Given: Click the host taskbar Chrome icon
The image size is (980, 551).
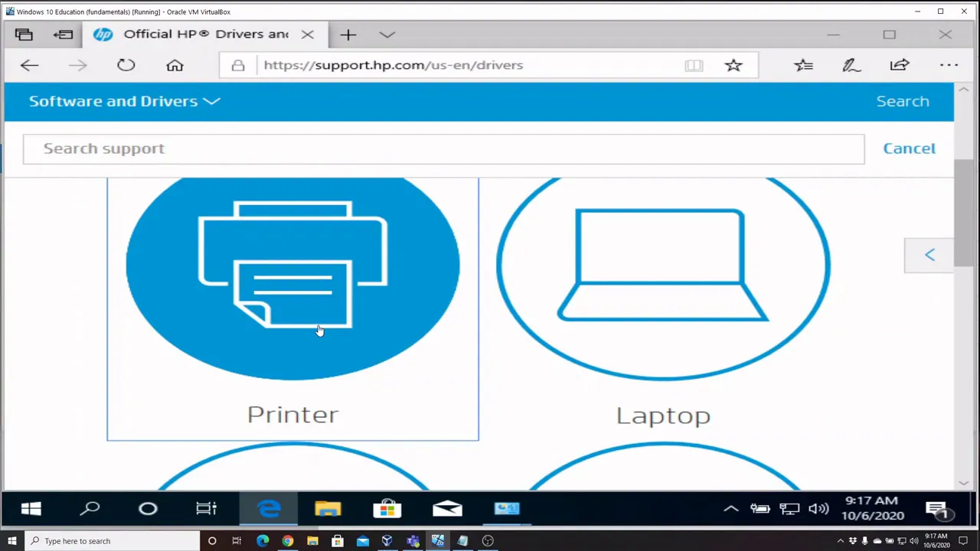Looking at the screenshot, I should [288, 541].
